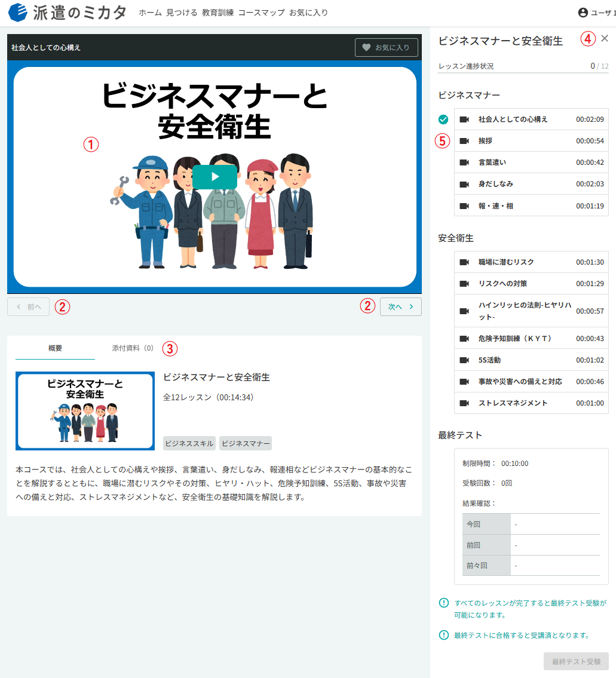616x678 pixels.
Task: Open コースマップ in the top navigation
Action: [261, 13]
